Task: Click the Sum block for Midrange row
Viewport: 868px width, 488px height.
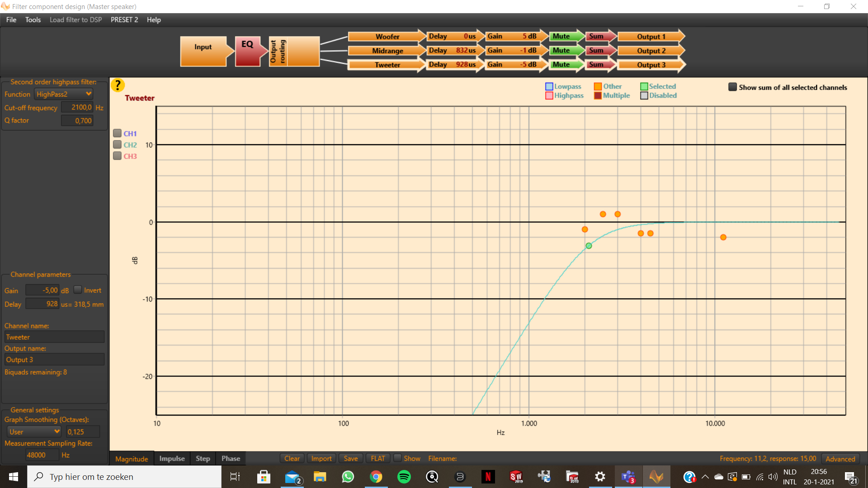Action: [600, 51]
